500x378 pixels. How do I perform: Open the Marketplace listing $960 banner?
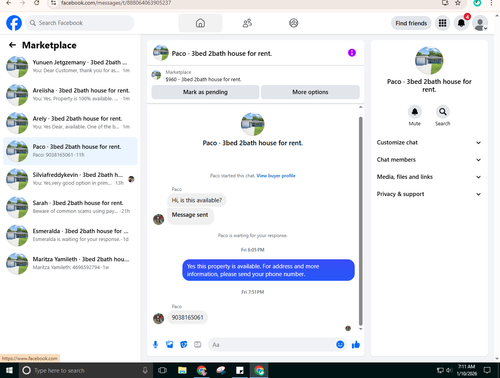(255, 76)
